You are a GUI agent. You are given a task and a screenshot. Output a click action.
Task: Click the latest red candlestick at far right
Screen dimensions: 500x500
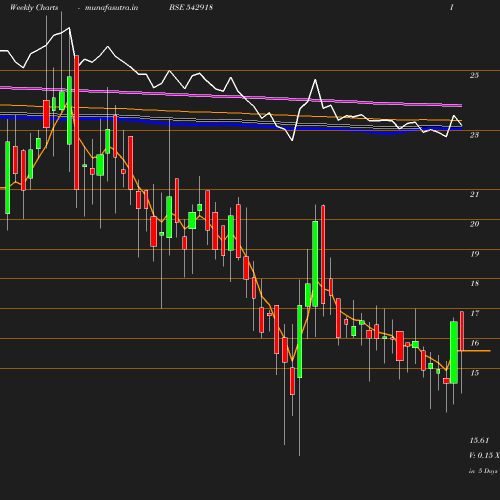(x=462, y=331)
